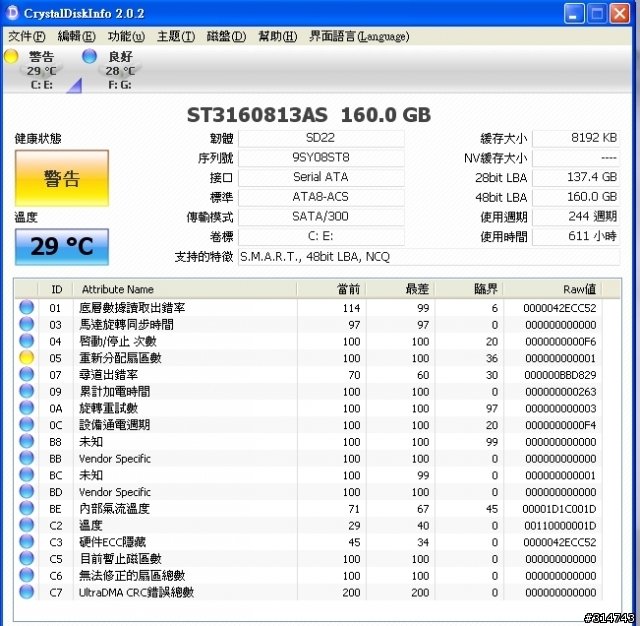Click the 48bit LBA field 160.0 GB
This screenshot has height=626, width=640.
576,197
